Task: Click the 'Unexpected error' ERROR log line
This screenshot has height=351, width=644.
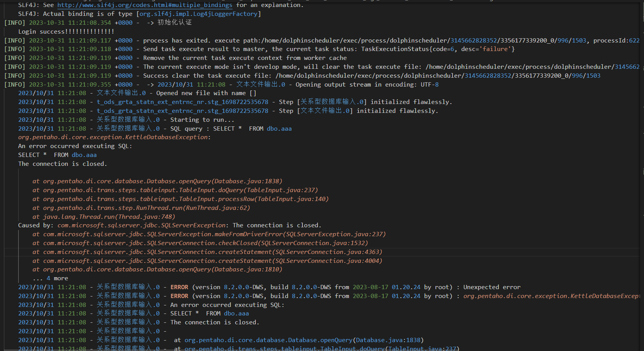Action: pos(492,287)
